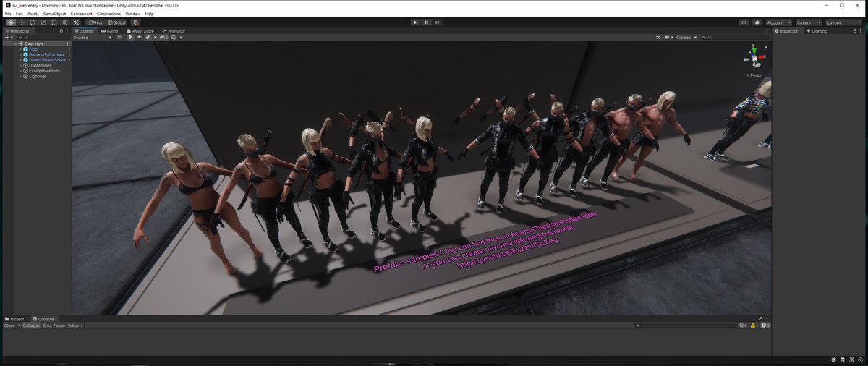
Task: Toggle Pivot handle position
Action: point(95,22)
